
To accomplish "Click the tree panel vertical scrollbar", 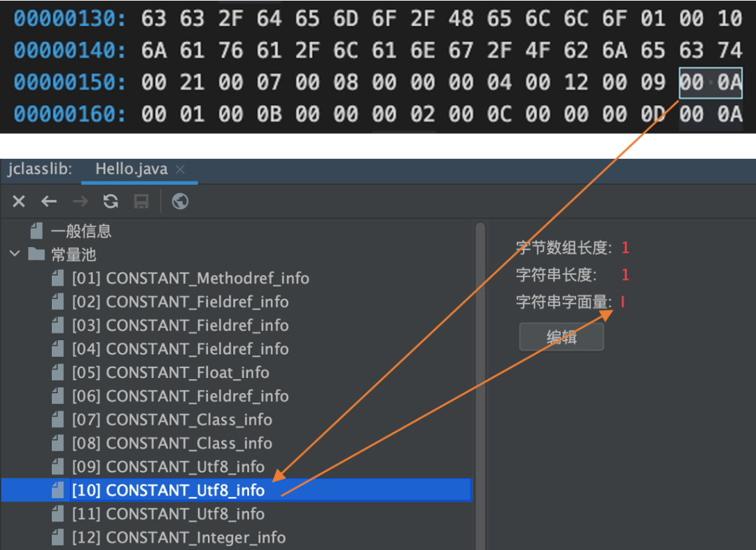I will tap(480, 386).
